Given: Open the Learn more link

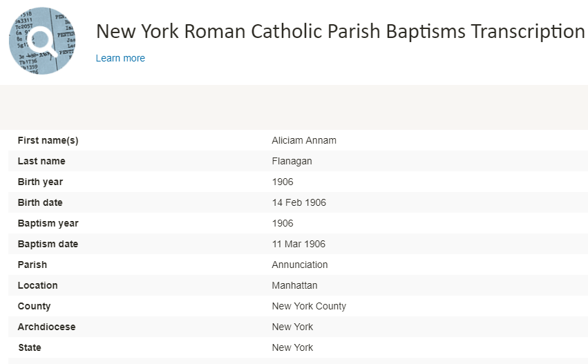Looking at the screenshot, I should click(120, 58).
